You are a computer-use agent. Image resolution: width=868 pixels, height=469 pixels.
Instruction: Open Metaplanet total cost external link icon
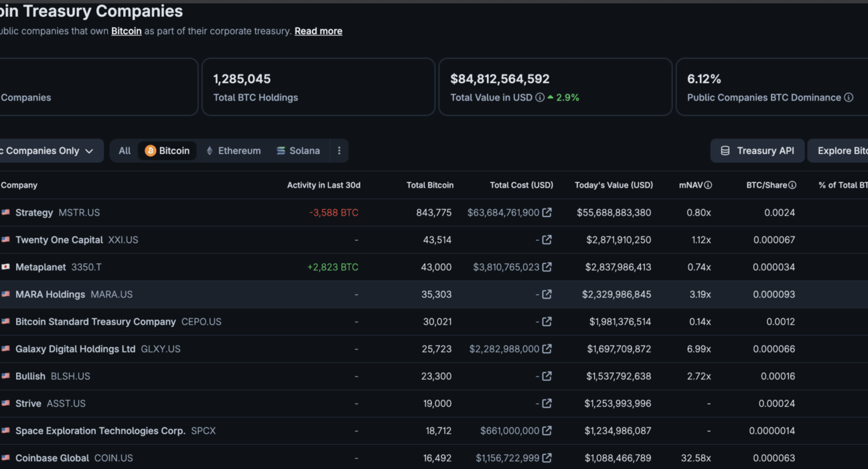click(547, 267)
